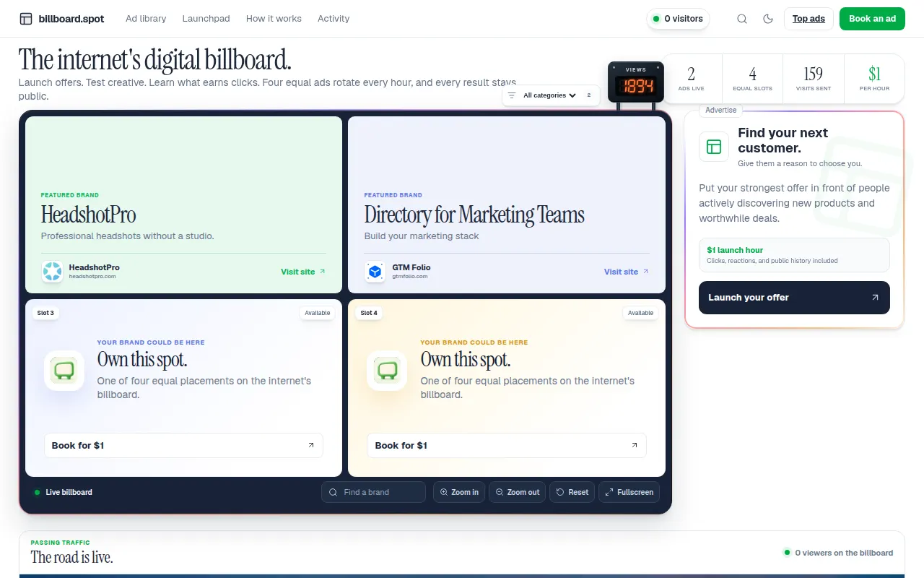The height and width of the screenshot is (578, 924).
Task: Zoom in on the billboard
Action: 459,492
